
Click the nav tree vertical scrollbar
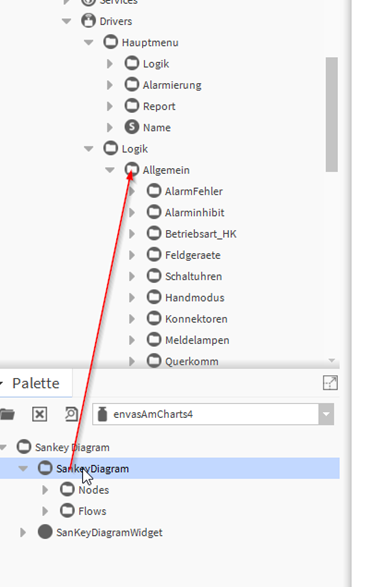(332, 115)
